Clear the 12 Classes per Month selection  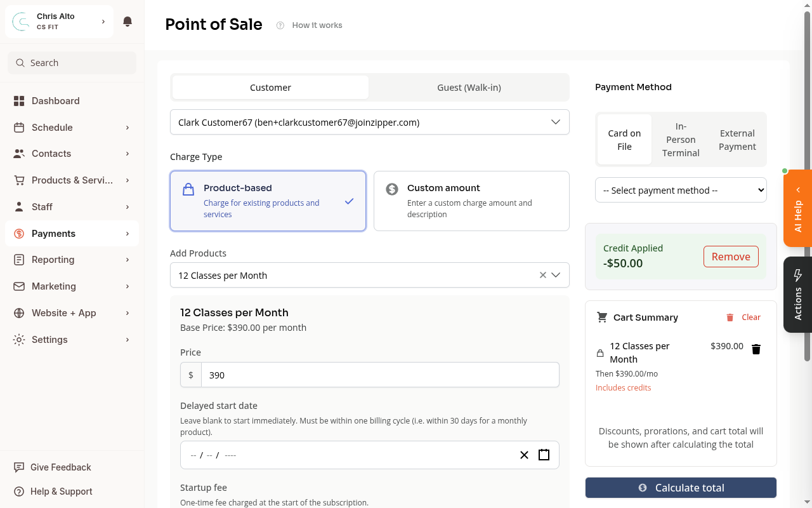point(542,275)
